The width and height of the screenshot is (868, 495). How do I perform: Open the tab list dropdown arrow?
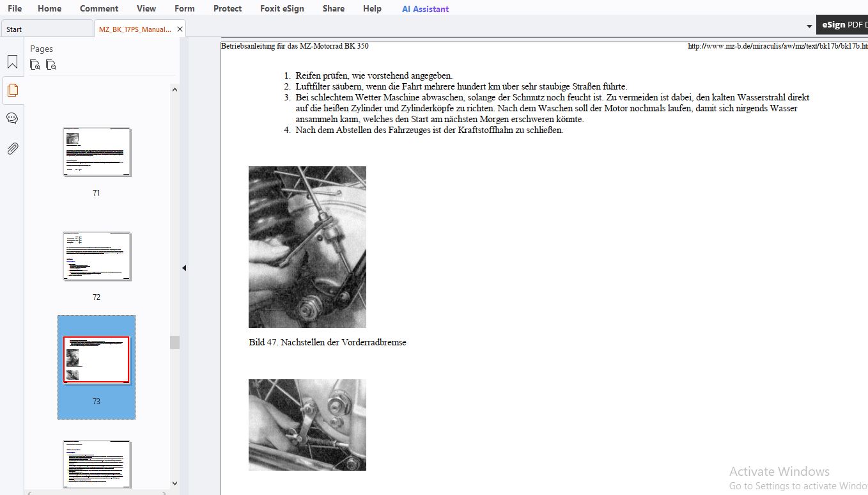tap(809, 26)
